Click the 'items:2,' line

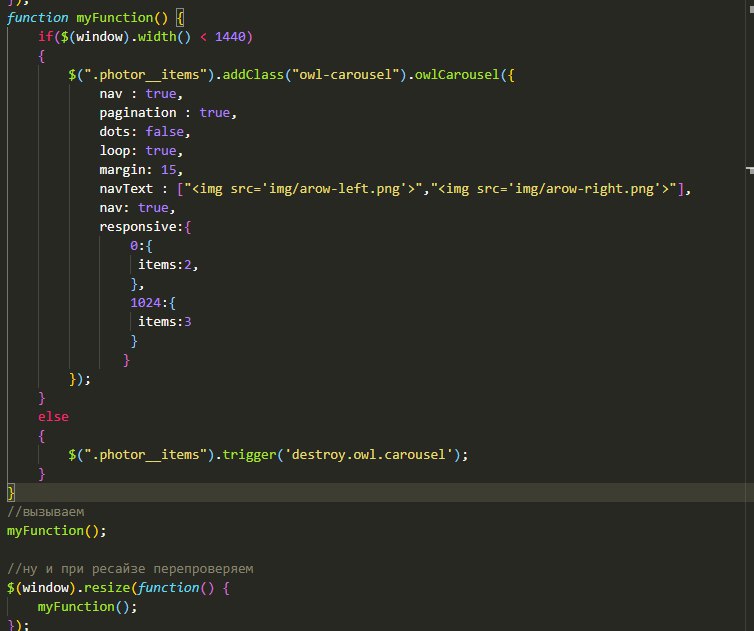pyautogui.click(x=168, y=265)
